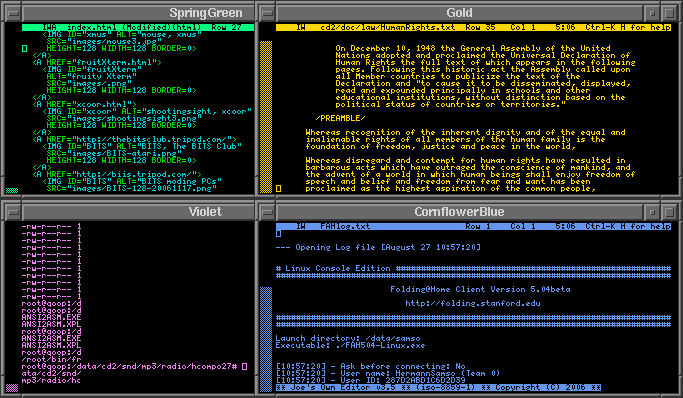
Task: Grab the yellow scrollbar thumb in Gold
Action: [266, 117]
